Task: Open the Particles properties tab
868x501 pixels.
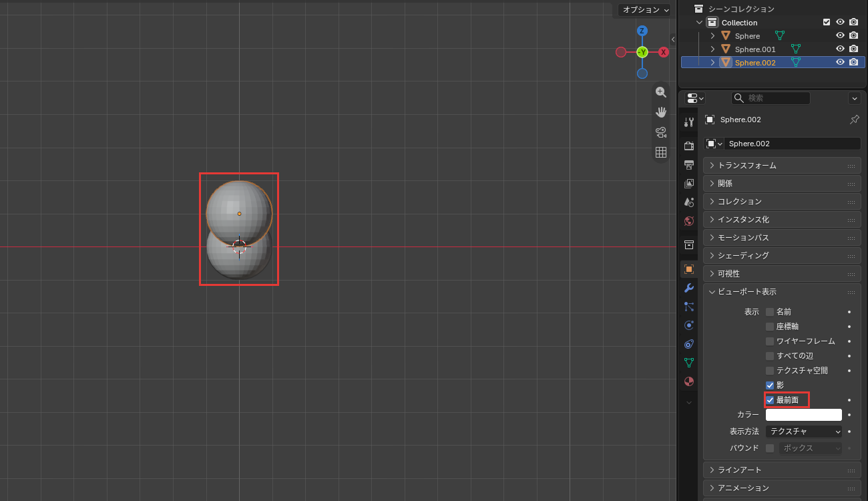Action: point(689,307)
